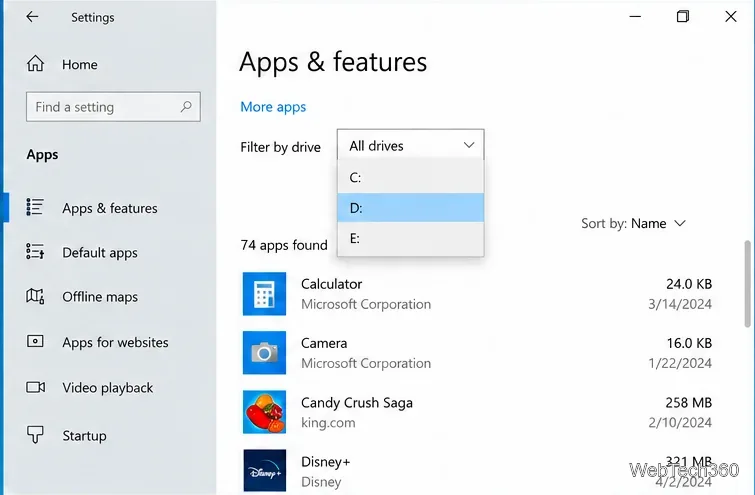This screenshot has width=755, height=495.
Task: Click the Disney+ app icon
Action: pyautogui.click(x=264, y=470)
